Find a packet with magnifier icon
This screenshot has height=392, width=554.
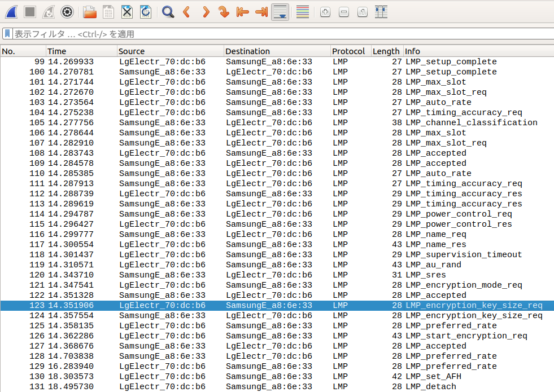(168, 12)
